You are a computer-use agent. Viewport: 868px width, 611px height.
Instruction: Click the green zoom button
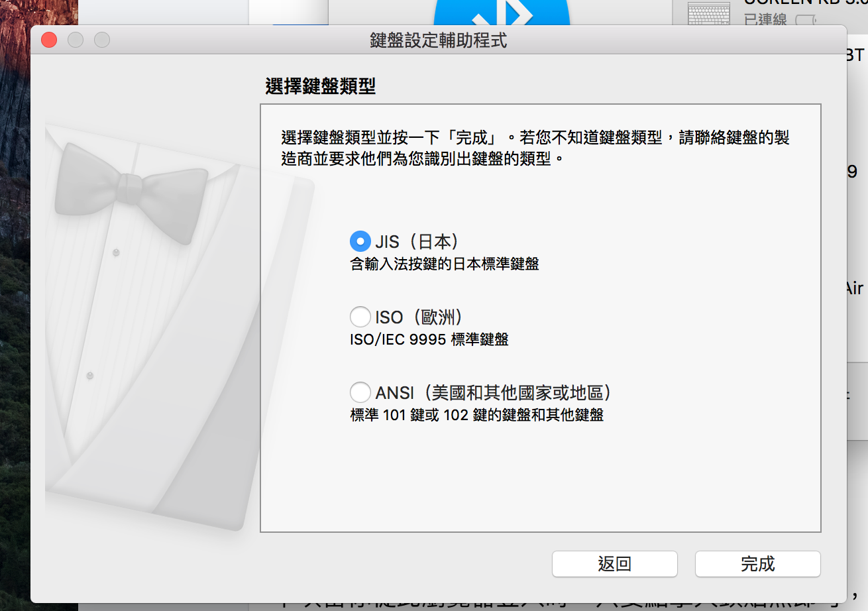pos(101,40)
